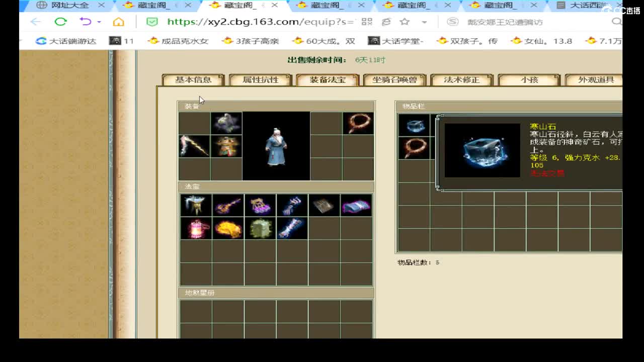Click the purple undo-close-tab arrow icon
Screen dimensions: 644x362
click(x=86, y=22)
